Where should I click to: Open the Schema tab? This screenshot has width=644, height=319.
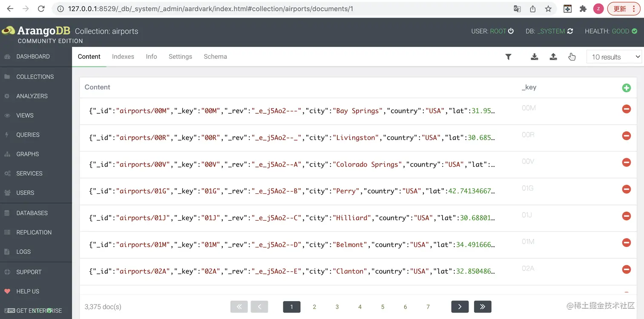pyautogui.click(x=215, y=56)
